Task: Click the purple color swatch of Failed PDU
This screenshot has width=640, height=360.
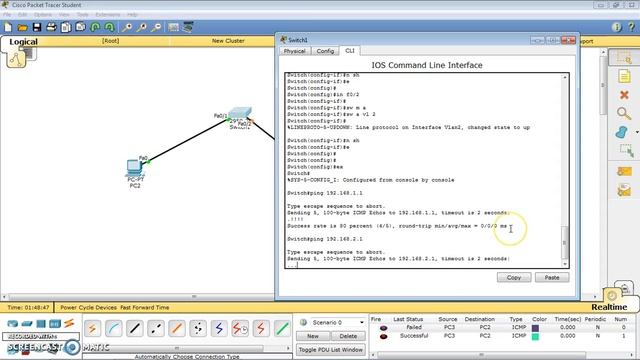Action: coord(535,328)
